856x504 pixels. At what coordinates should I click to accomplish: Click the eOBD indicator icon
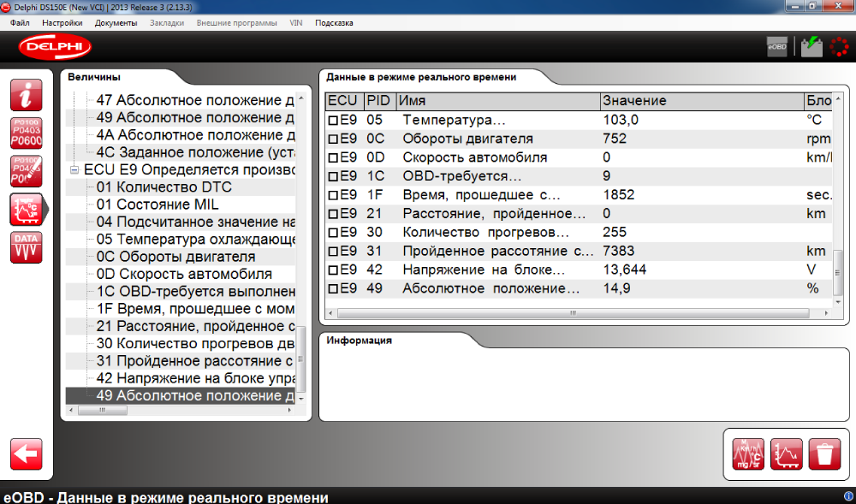777,47
